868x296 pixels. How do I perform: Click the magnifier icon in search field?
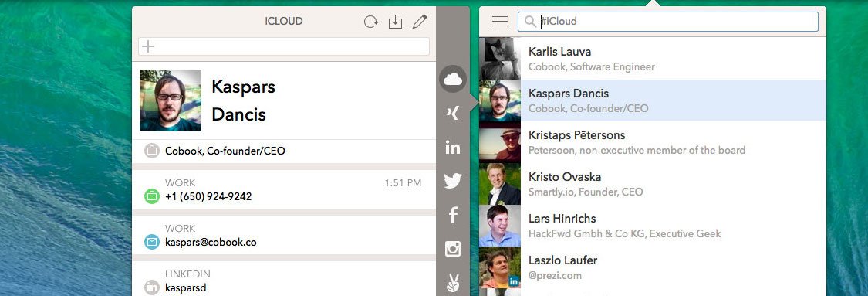[530, 22]
